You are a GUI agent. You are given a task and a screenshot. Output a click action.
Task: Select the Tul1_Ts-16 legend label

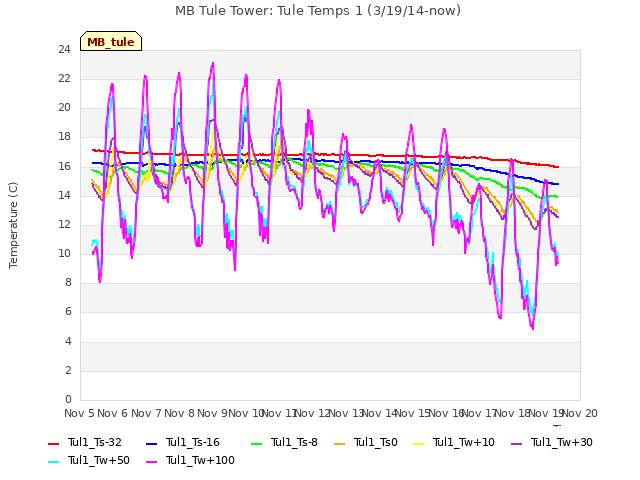[193, 442]
